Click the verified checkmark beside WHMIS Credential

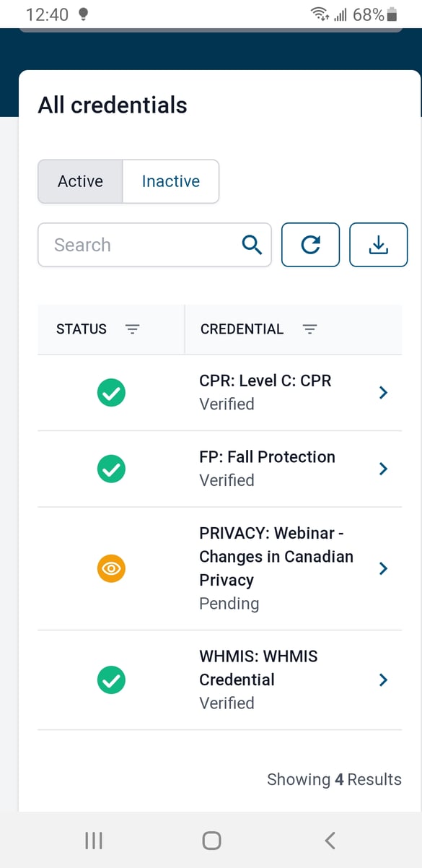pos(111,680)
